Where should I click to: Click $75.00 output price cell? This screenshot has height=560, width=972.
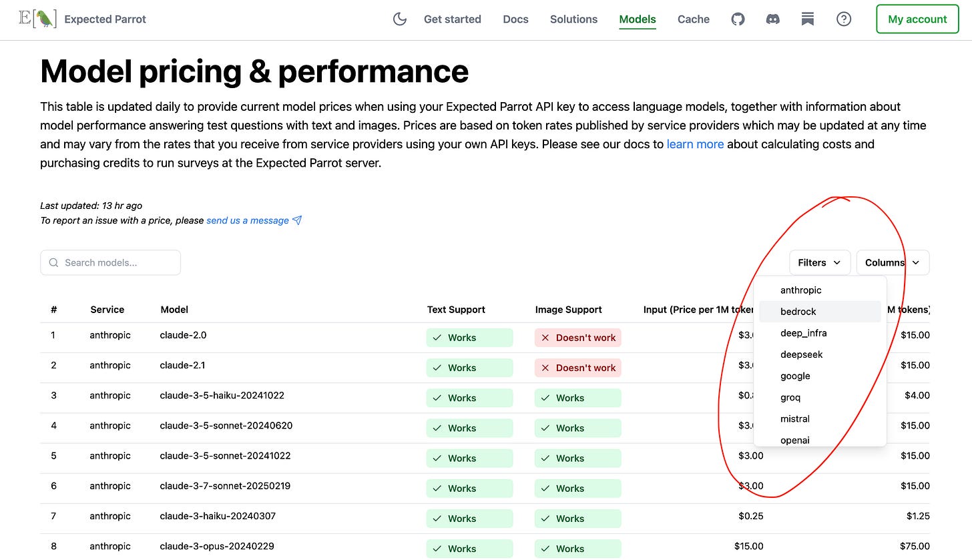[x=915, y=546]
